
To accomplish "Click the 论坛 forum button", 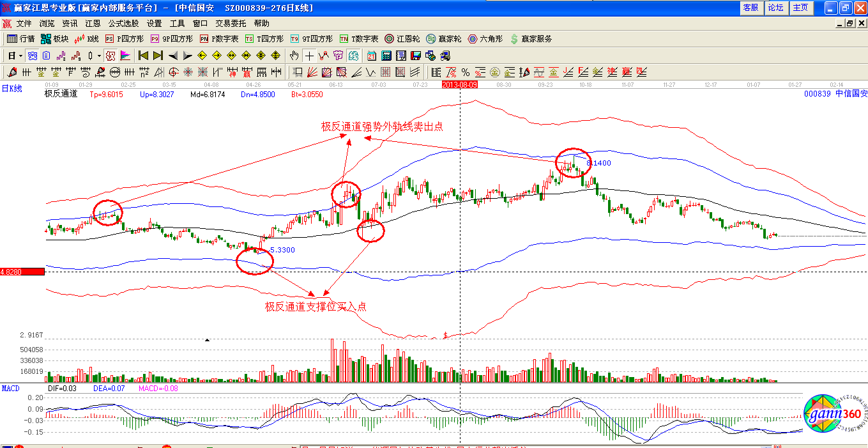I will click(775, 8).
